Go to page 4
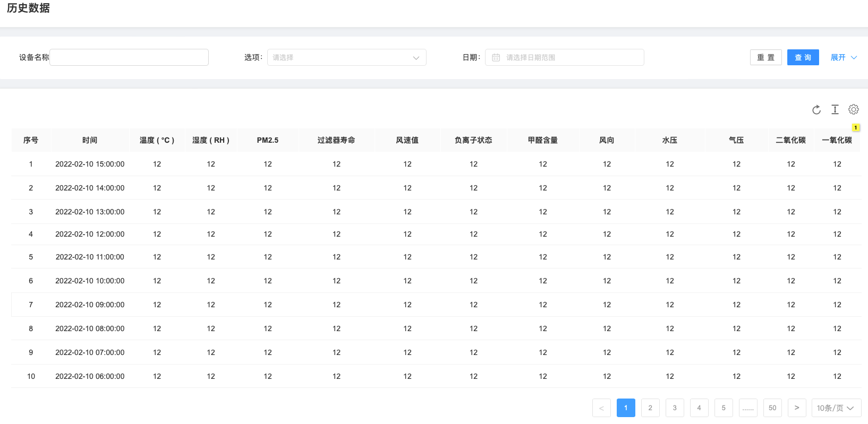This screenshot has height=424, width=868. [699, 408]
